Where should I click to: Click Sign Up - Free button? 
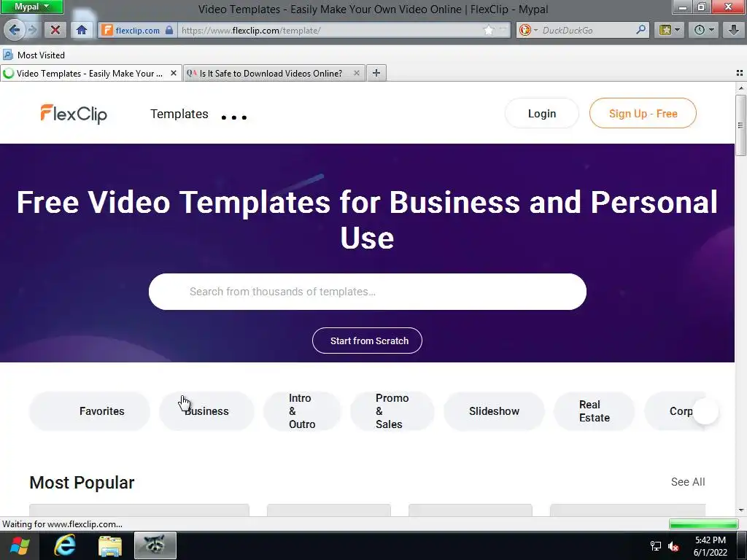click(x=643, y=113)
